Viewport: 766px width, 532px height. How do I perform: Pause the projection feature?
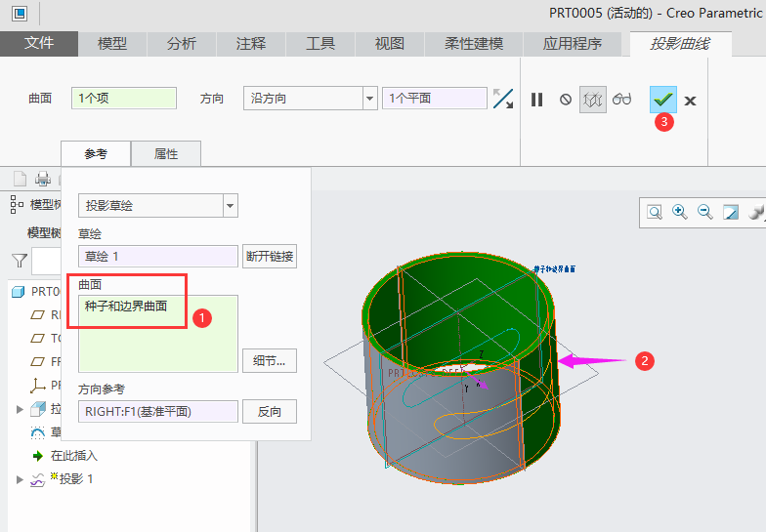pos(537,100)
